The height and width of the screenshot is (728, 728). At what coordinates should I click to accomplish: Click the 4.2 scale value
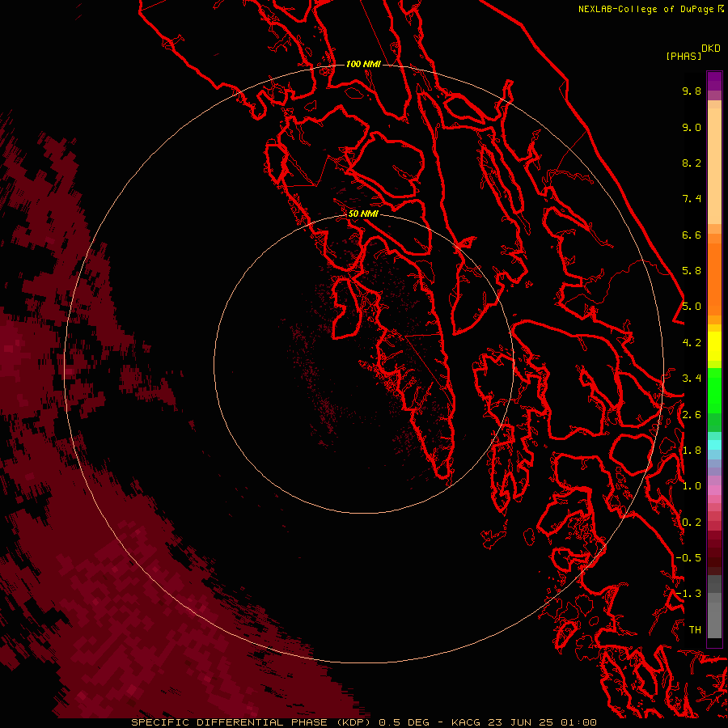pyautogui.click(x=692, y=343)
